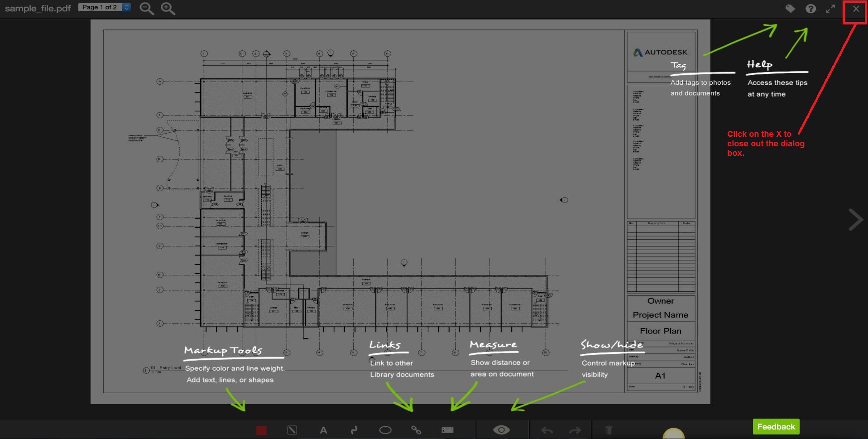Toggle markup visibility with the eye icon
Screen dimensions: 868x439
click(502, 429)
